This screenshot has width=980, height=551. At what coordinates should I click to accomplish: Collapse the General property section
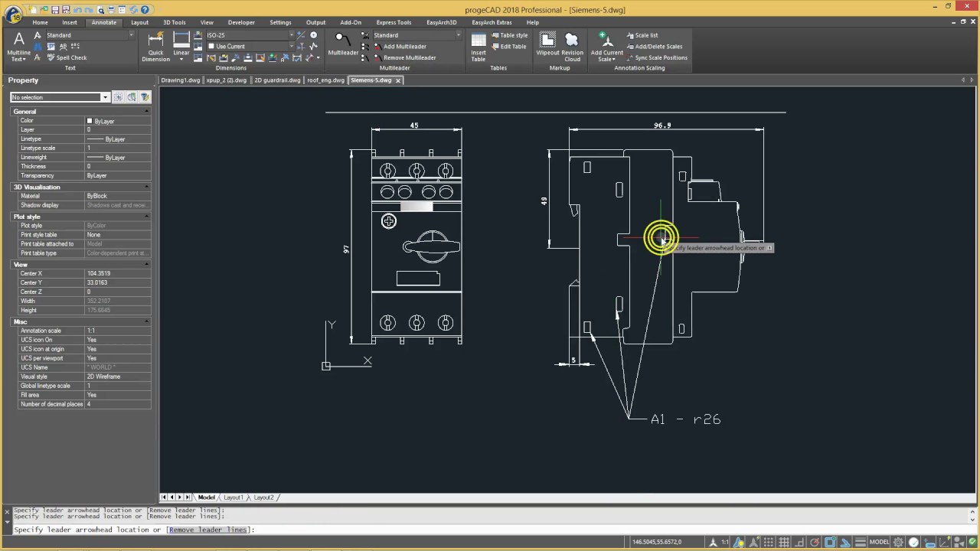(x=146, y=112)
